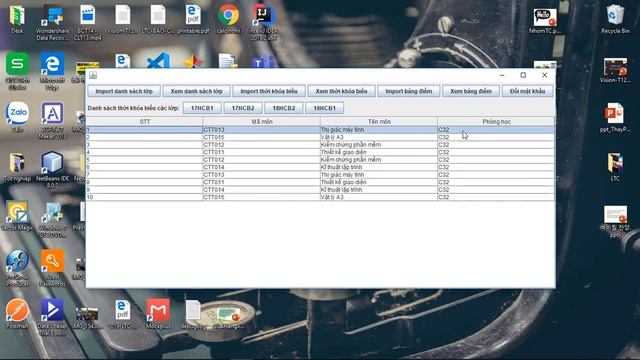The height and width of the screenshot is (360, 640).
Task: Click the Tên môn column header
Action: pyautogui.click(x=379, y=122)
